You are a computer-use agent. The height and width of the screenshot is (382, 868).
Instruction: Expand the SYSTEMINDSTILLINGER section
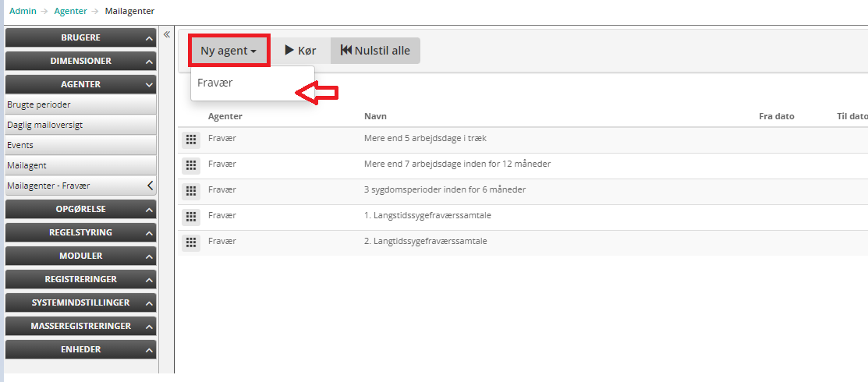tap(80, 302)
